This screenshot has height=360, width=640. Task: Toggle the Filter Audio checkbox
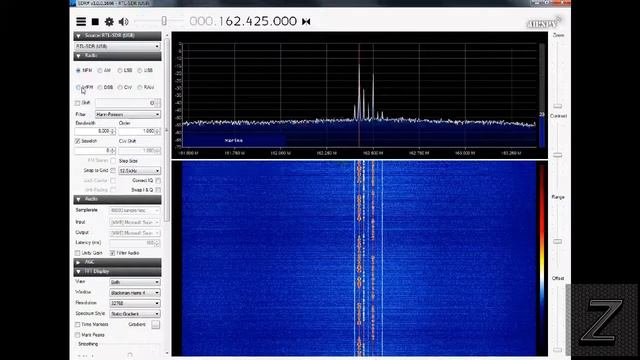113,253
